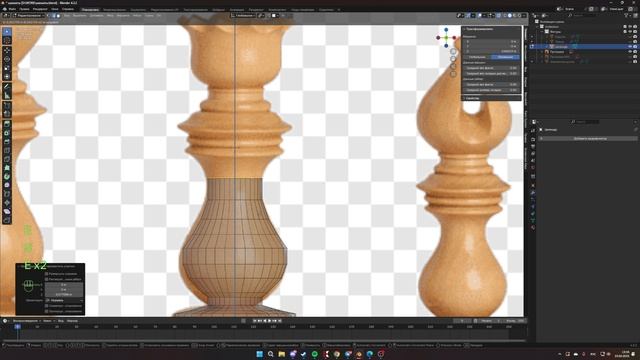Screen dimensions: 640x360
Task: Select the Measure ruler tool
Action: pyautogui.click(x=7, y=95)
